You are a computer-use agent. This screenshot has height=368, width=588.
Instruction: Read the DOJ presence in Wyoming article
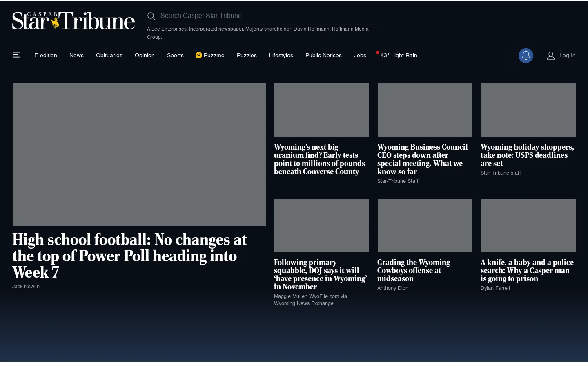pyautogui.click(x=320, y=274)
